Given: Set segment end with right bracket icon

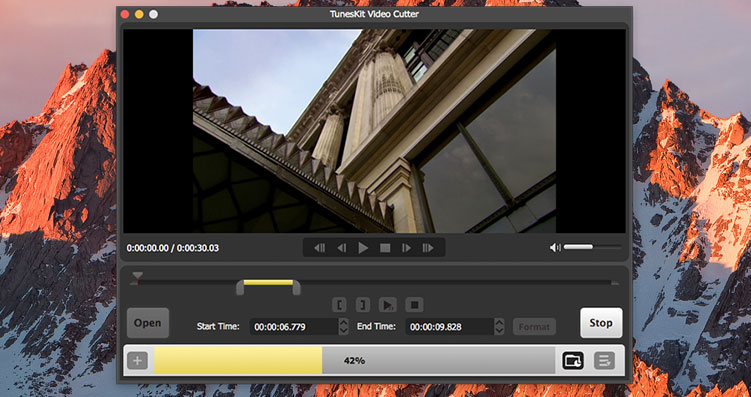Looking at the screenshot, I should pos(363,305).
